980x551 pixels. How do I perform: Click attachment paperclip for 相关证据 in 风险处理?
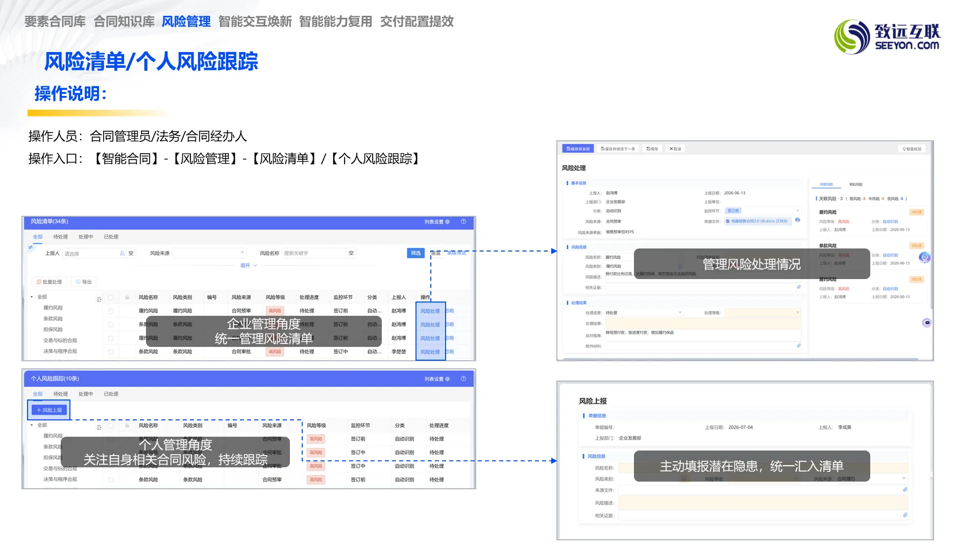point(799,287)
